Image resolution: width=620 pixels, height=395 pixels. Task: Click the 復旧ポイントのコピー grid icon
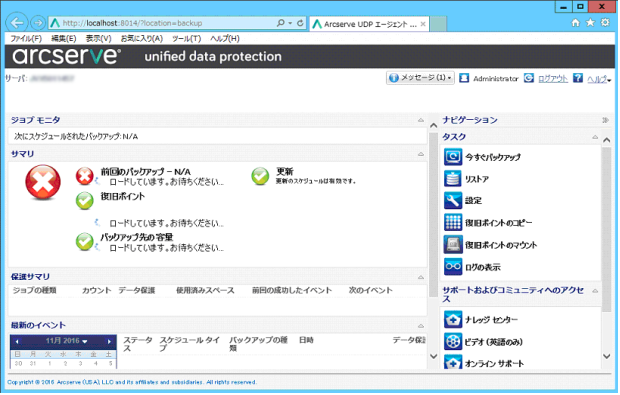[x=452, y=222]
